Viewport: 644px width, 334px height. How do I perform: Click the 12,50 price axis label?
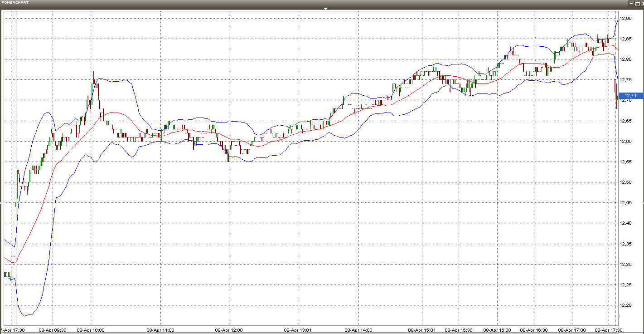626,182
